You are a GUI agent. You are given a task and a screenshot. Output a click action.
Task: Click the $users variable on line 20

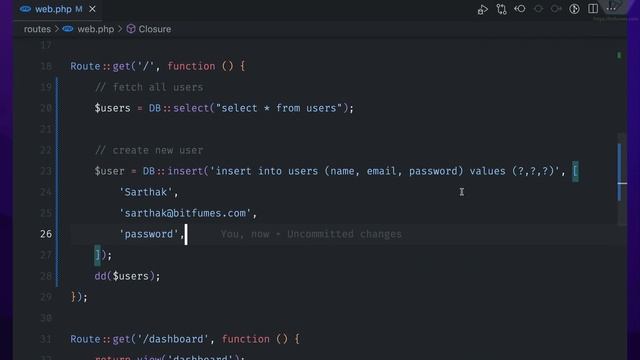pyautogui.click(x=112, y=108)
